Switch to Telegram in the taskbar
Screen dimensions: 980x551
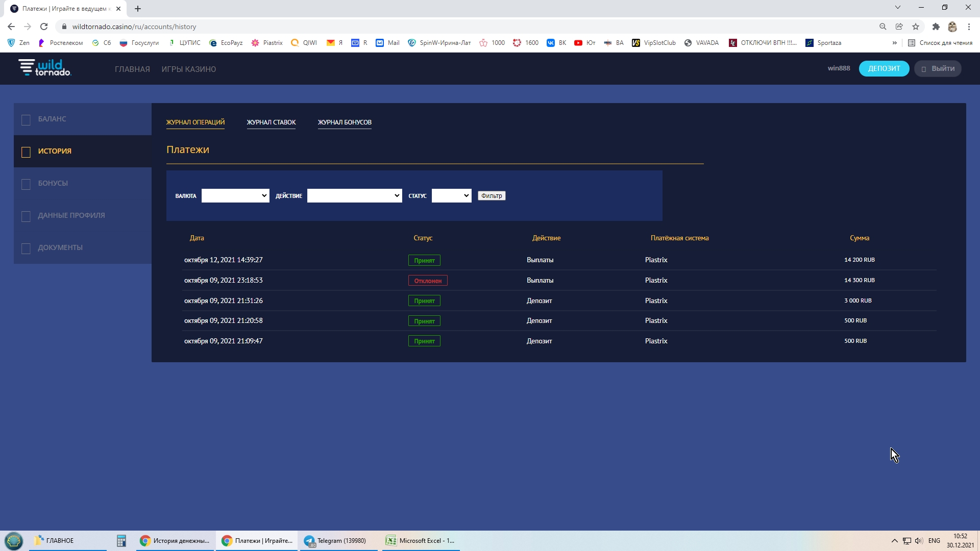point(336,541)
